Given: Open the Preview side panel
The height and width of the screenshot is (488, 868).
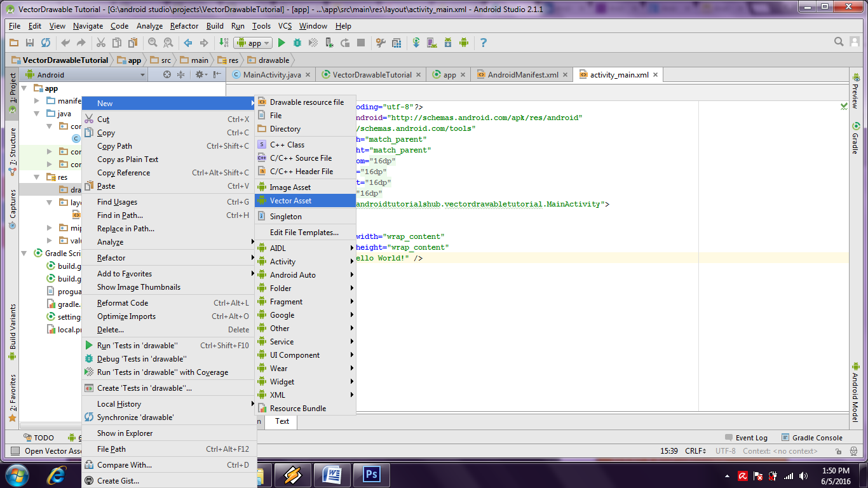Looking at the screenshot, I should [x=855, y=92].
